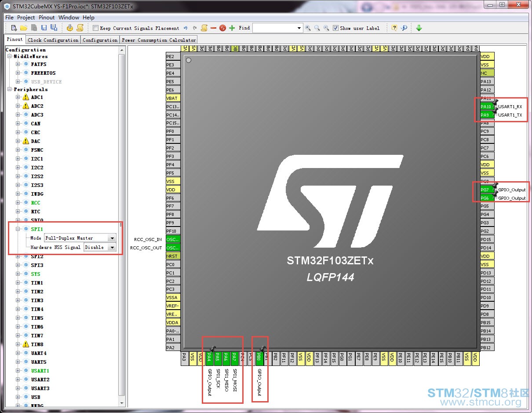
Task: Open the Help menu
Action: (88, 18)
